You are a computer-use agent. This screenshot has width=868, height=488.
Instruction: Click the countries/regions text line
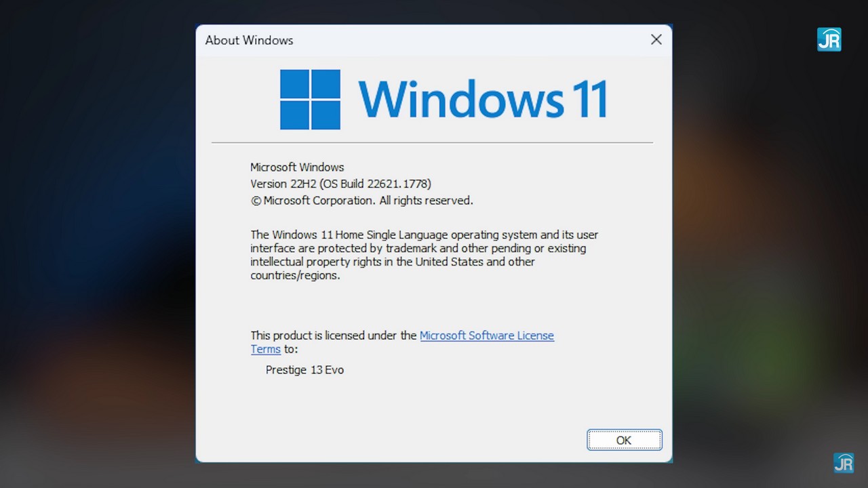point(295,276)
